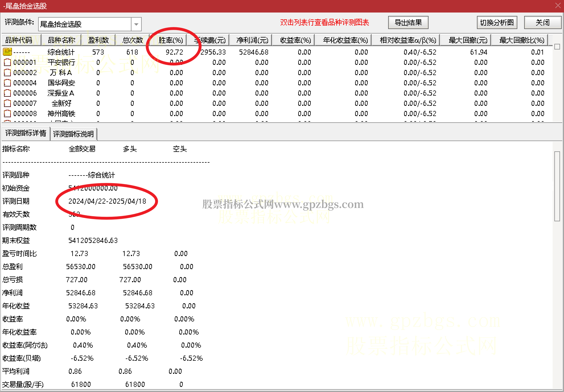Sort by the 盈利数 column header
Viewport: 564px width, 392px height.
pos(98,40)
